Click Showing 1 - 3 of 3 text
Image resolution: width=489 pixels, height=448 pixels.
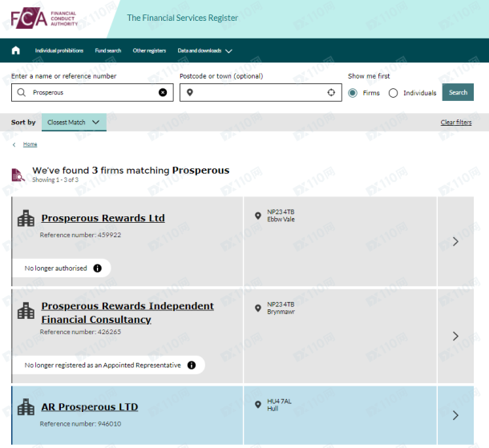[x=55, y=180]
